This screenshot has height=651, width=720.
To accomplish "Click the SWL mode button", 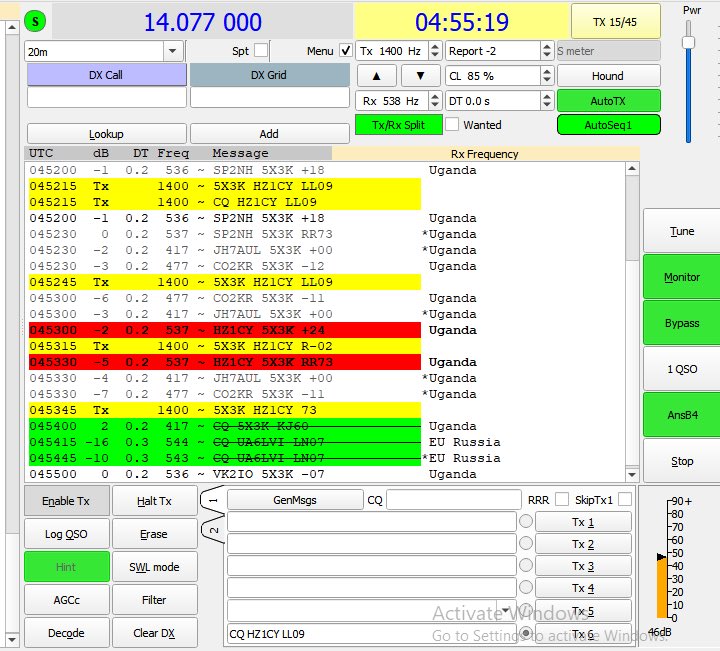I will point(155,567).
